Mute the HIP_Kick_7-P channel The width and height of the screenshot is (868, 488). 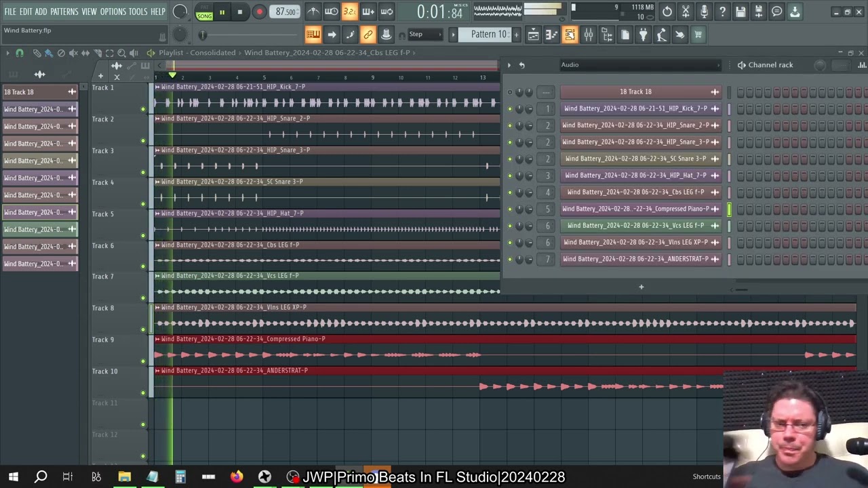(510, 108)
